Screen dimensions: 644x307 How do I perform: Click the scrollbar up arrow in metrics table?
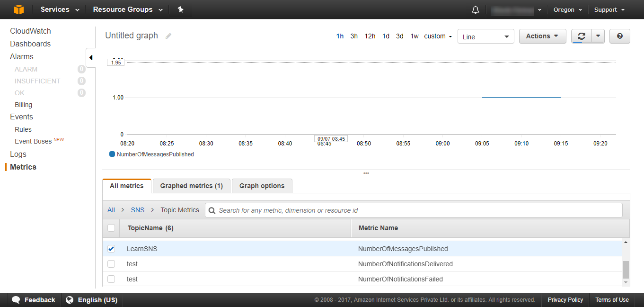pos(626,242)
